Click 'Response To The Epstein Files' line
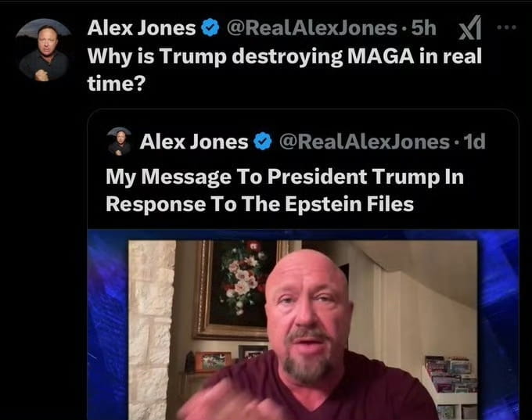532x420 pixels. tap(260, 204)
